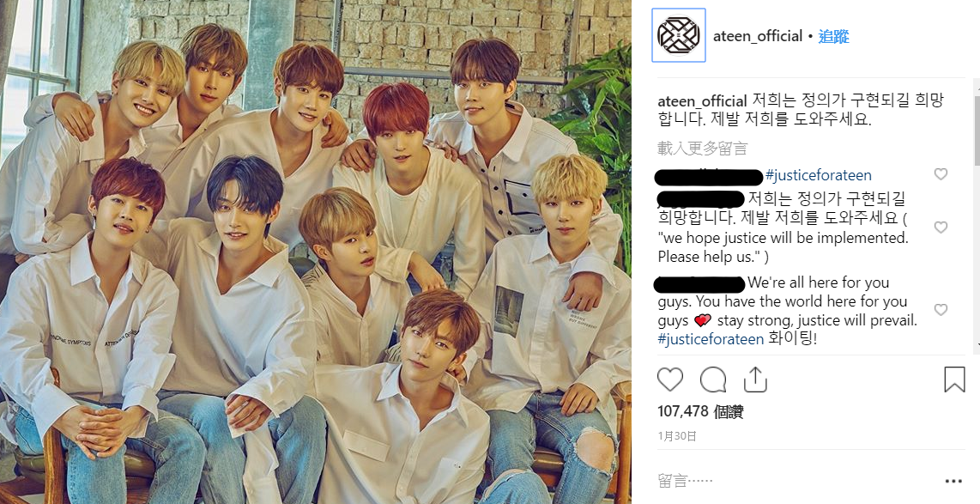Click the group photo of the post
The height and width of the screenshot is (504, 980).
(x=316, y=252)
